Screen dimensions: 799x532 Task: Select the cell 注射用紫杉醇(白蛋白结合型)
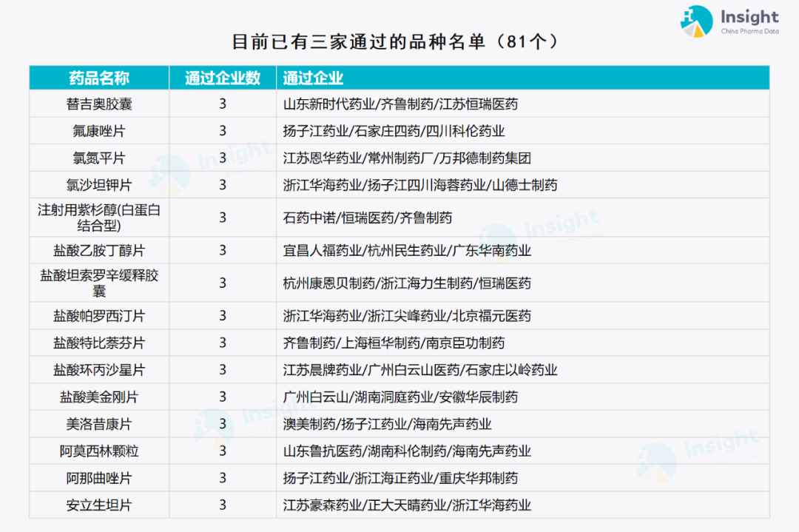click(99, 218)
